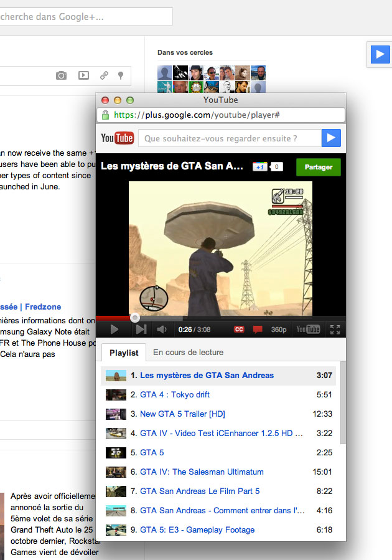Click the playlist vertical scrollbar
Viewport: 392px width, 560px height.
click(x=343, y=403)
